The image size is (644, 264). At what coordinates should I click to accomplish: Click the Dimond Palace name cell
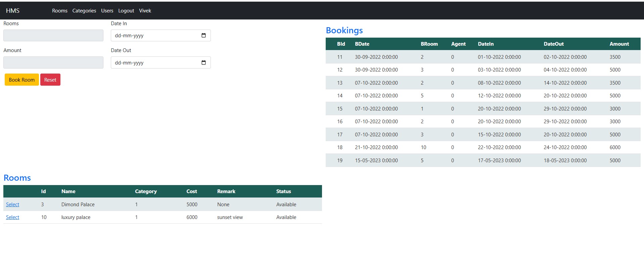click(x=78, y=205)
